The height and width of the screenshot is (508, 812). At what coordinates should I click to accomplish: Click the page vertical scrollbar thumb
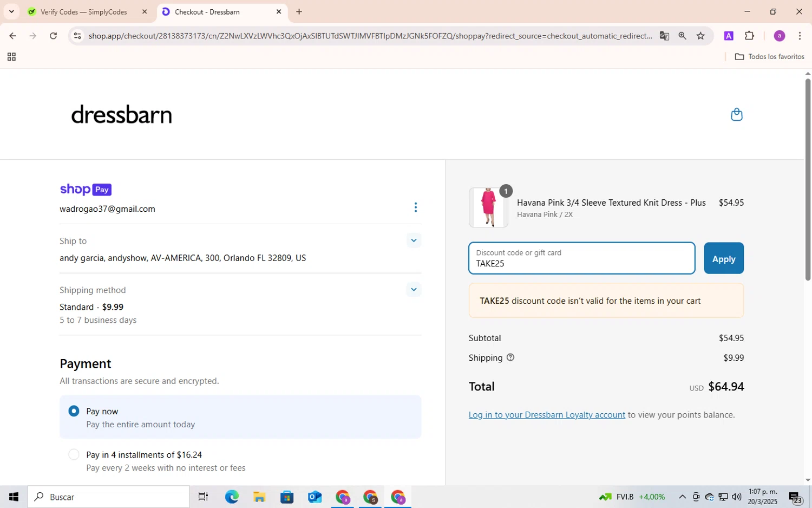(808, 179)
